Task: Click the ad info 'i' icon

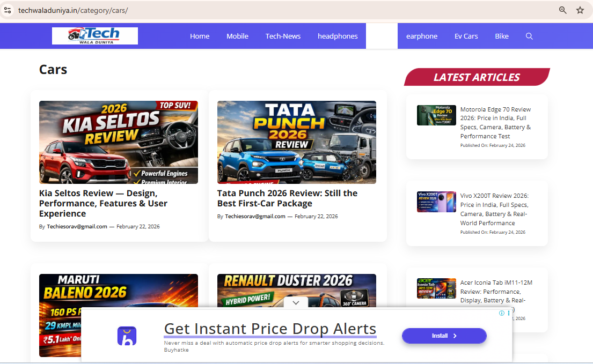Action: coord(502,313)
